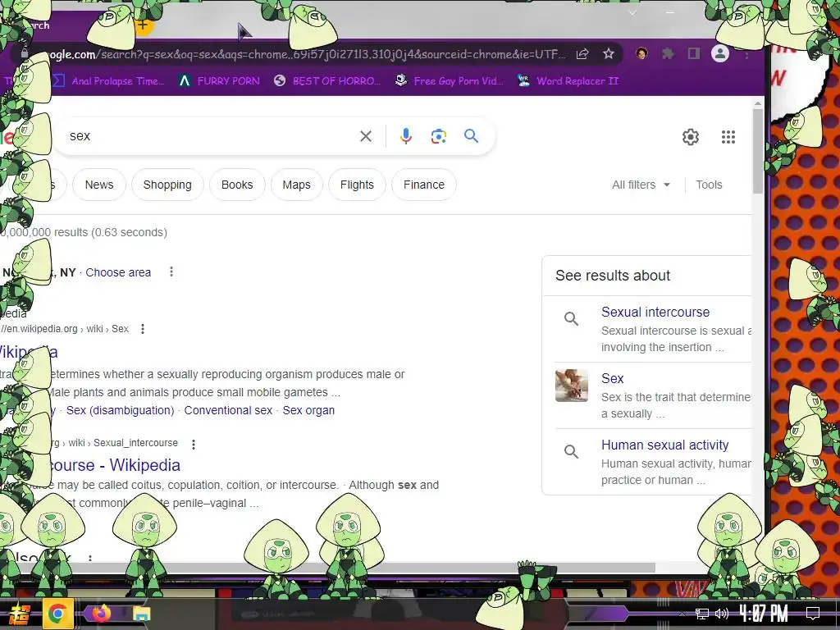The height and width of the screenshot is (630, 840).
Task: Open Sexual intercourse in See results about
Action: point(655,312)
